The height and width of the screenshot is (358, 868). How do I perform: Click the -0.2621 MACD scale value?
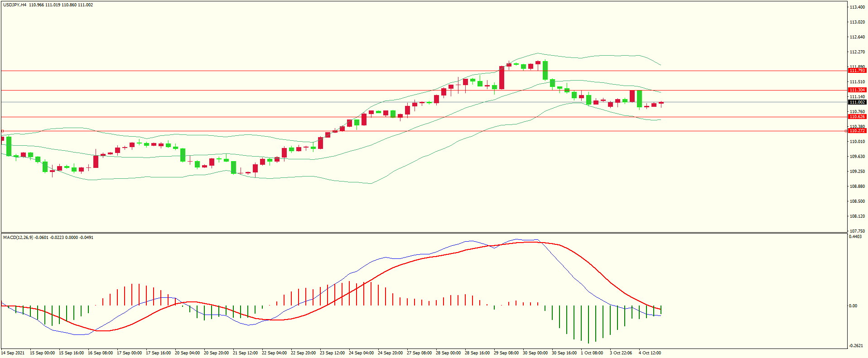856,346
